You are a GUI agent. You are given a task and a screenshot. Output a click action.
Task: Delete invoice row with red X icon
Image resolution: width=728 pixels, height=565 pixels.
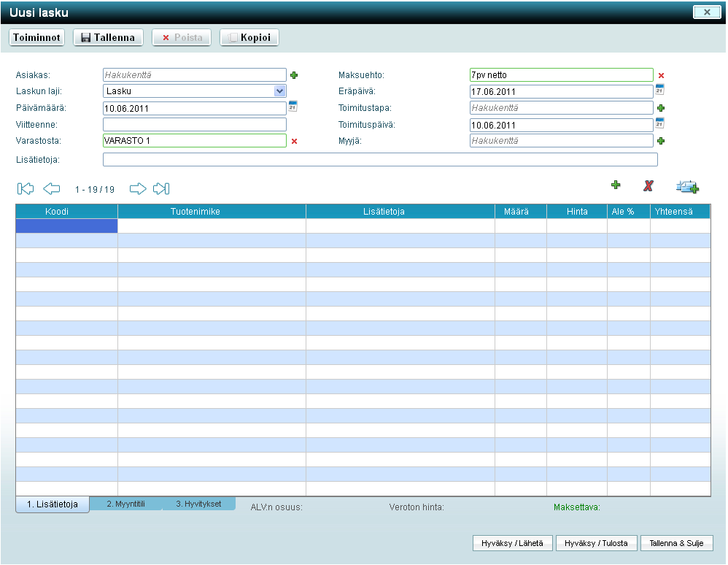coord(648,186)
